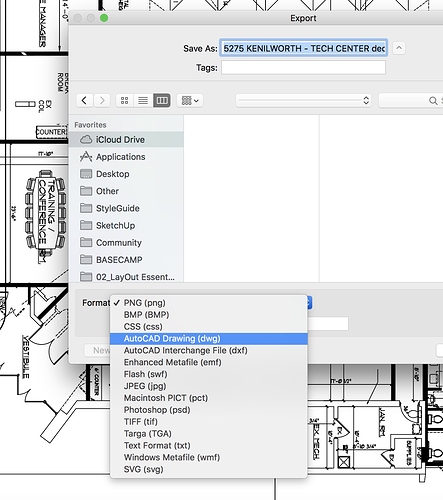The height and width of the screenshot is (500, 443).
Task: Open the BASECAMP folder in sidebar
Action: pos(126,260)
